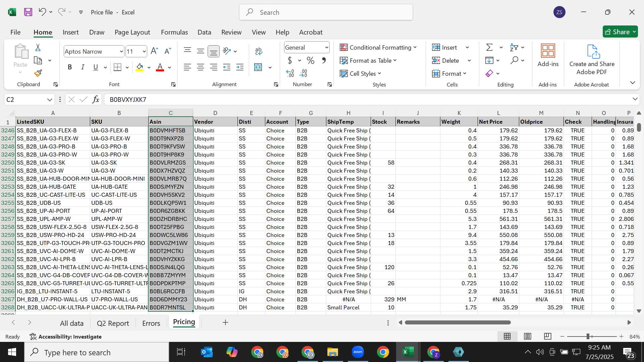Add a new sheet with plus button

(225, 322)
